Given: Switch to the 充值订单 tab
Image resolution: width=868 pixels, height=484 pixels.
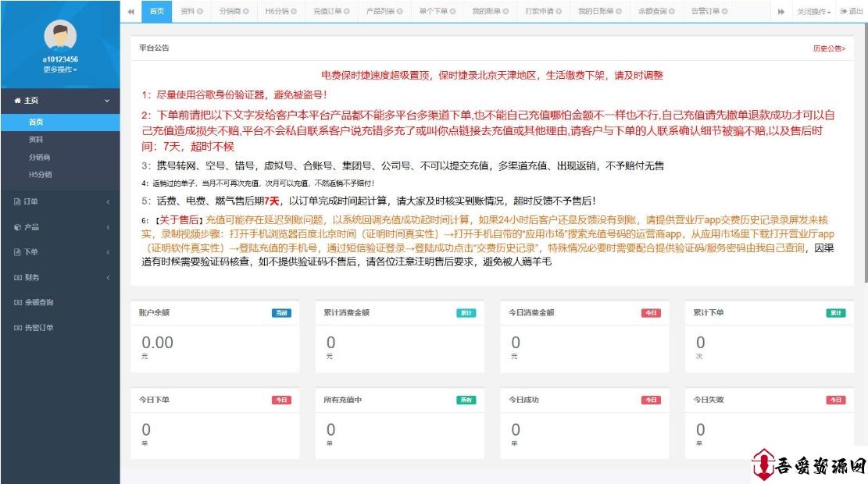Looking at the screenshot, I should tap(327, 11).
